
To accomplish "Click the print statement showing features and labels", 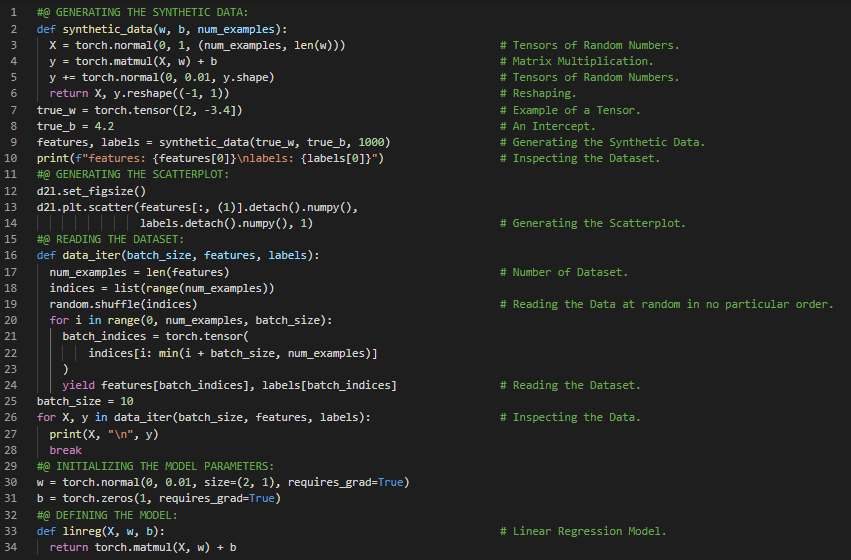I will [x=210, y=159].
